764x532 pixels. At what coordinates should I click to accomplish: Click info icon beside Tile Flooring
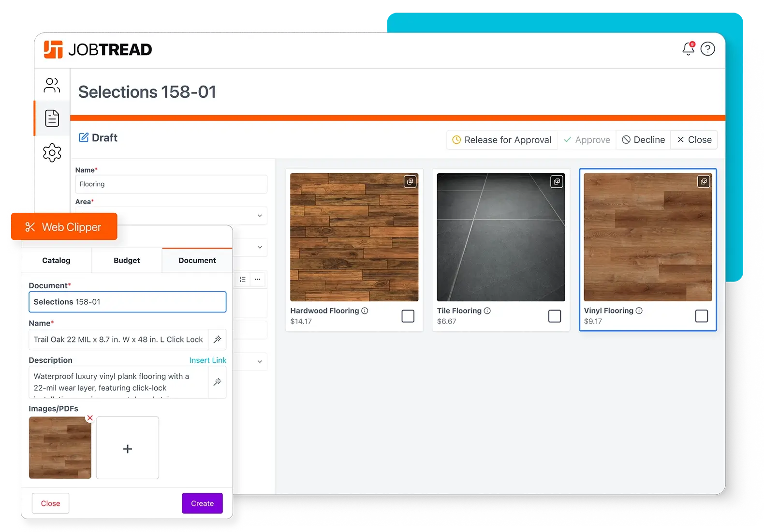pos(487,310)
